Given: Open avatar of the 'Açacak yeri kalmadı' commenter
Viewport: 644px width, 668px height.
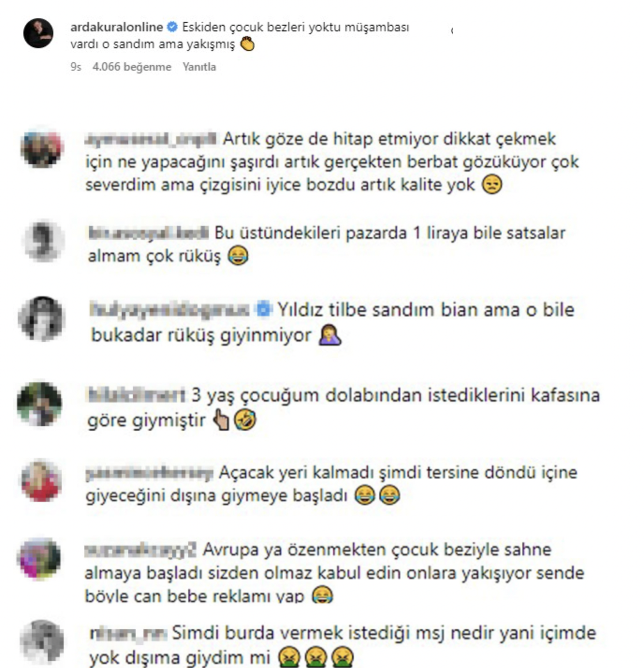Looking at the screenshot, I should [41, 481].
